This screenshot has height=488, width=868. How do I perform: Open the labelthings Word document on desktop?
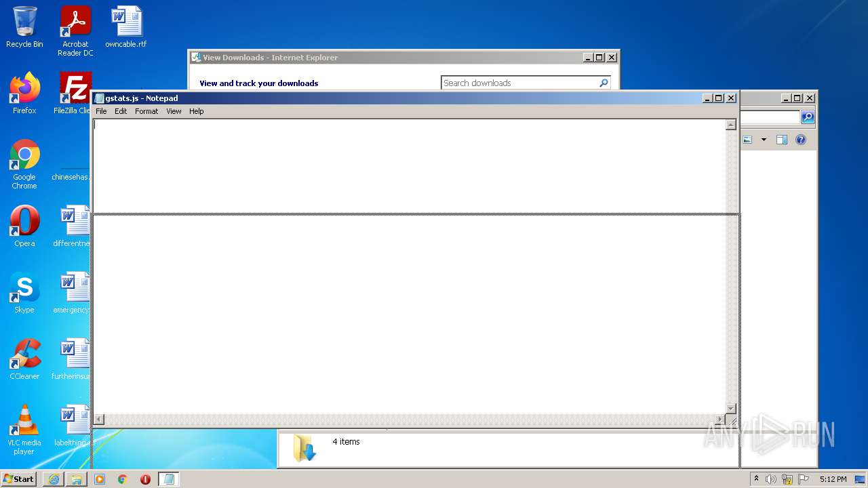73,426
